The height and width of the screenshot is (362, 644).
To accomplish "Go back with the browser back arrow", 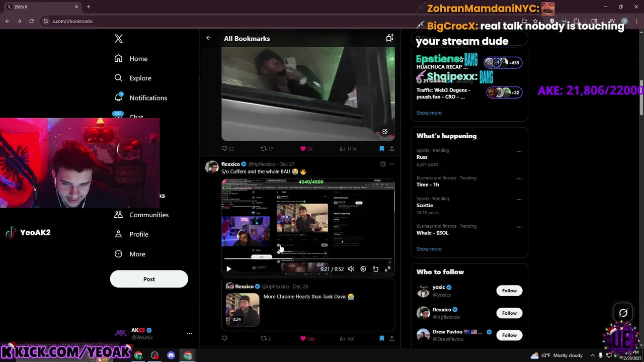I will pyautogui.click(x=7, y=21).
